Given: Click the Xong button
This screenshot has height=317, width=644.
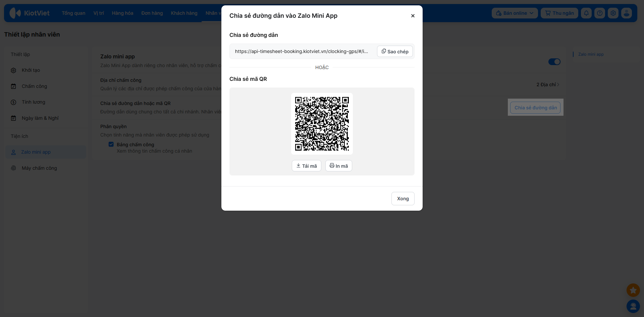Looking at the screenshot, I should [x=403, y=199].
